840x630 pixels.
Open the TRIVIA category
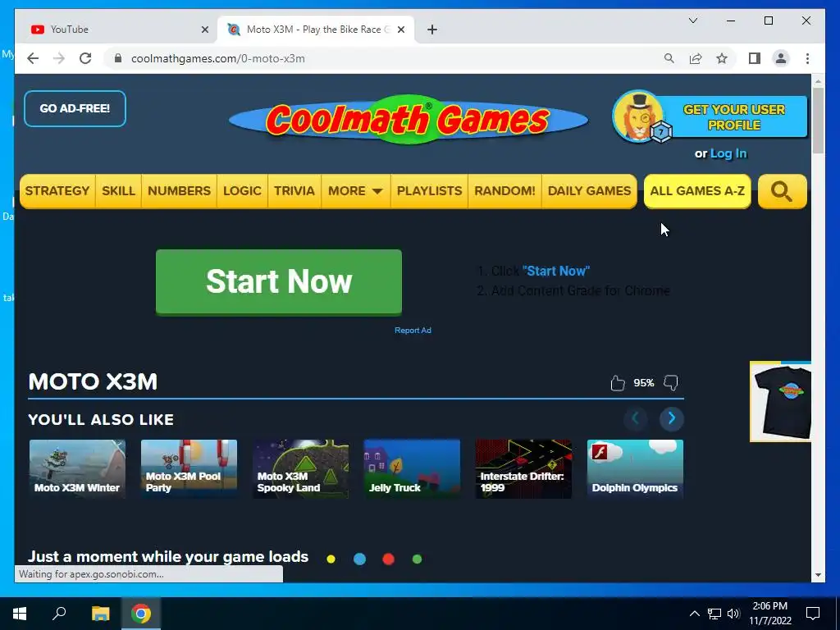coord(294,191)
